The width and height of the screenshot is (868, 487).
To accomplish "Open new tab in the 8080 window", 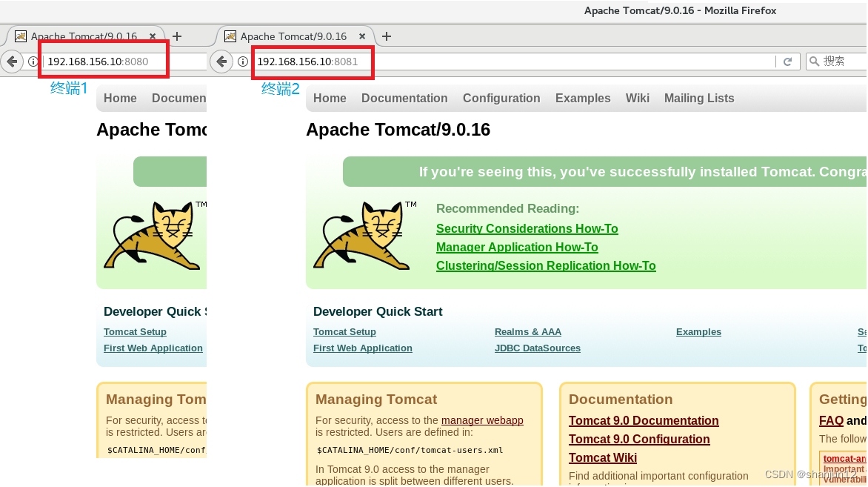I will click(x=177, y=36).
